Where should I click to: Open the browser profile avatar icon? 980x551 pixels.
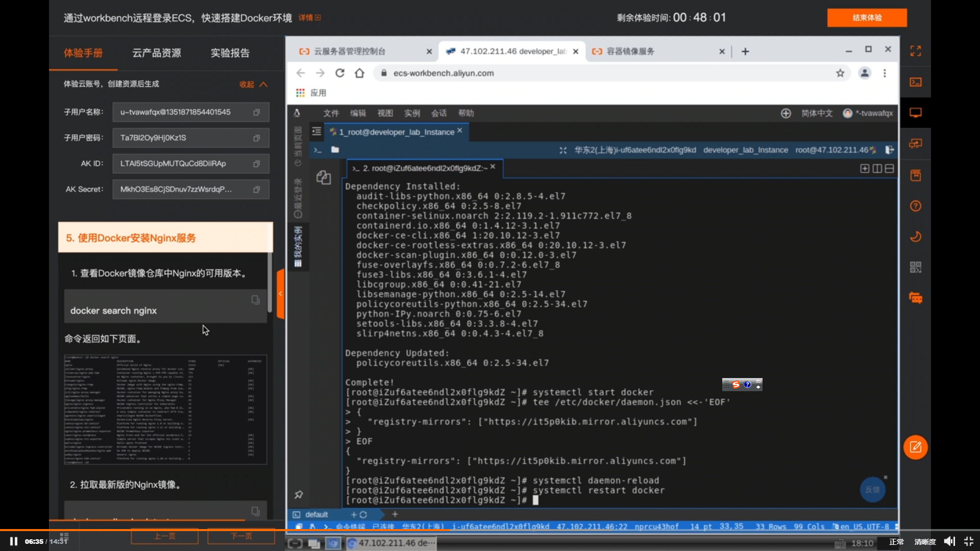coord(865,73)
